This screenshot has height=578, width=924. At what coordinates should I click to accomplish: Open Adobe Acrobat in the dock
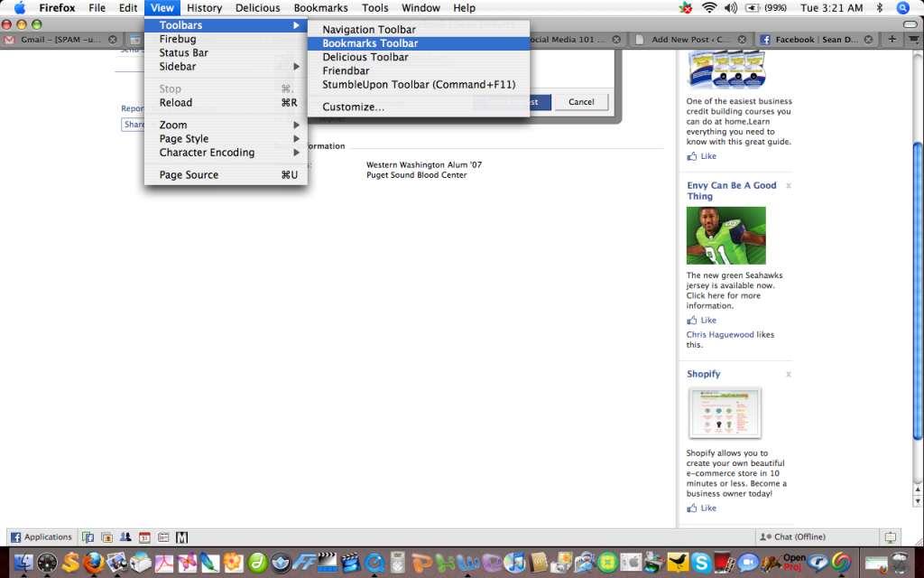click(x=164, y=564)
